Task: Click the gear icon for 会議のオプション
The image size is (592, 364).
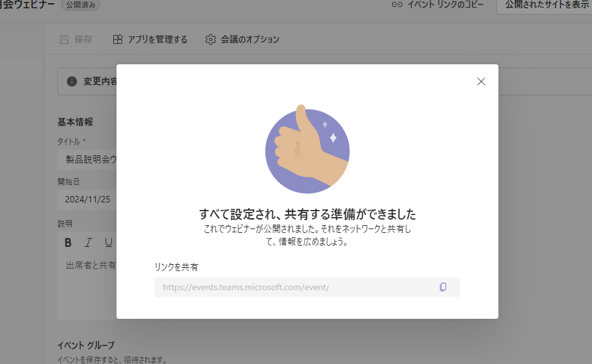Action: (211, 39)
